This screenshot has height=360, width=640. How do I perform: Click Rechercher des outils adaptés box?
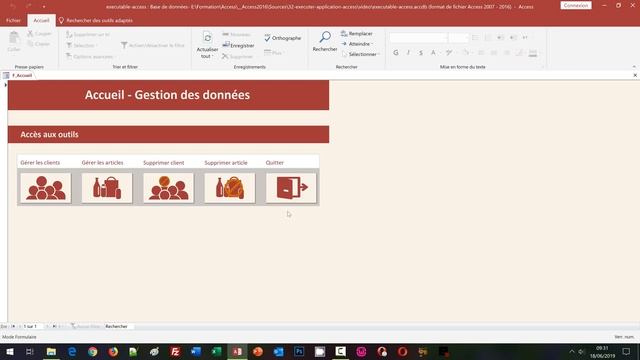click(x=96, y=20)
